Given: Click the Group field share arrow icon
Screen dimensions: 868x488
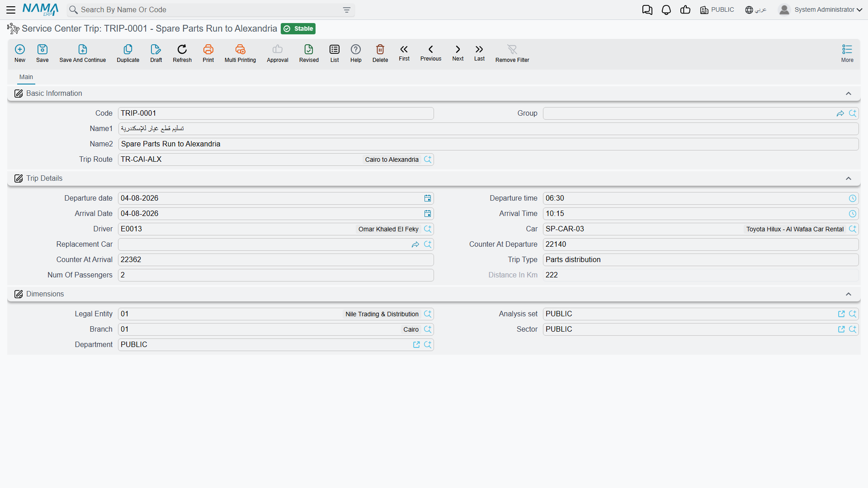Looking at the screenshot, I should 840,113.
